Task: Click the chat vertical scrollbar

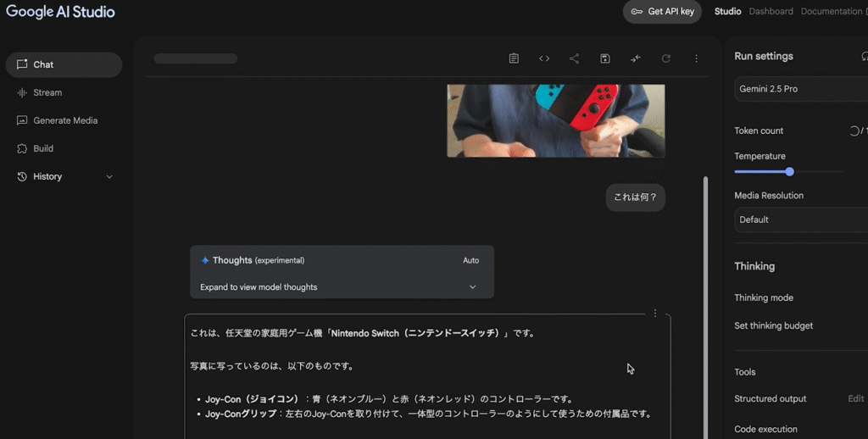Action: 704,308
